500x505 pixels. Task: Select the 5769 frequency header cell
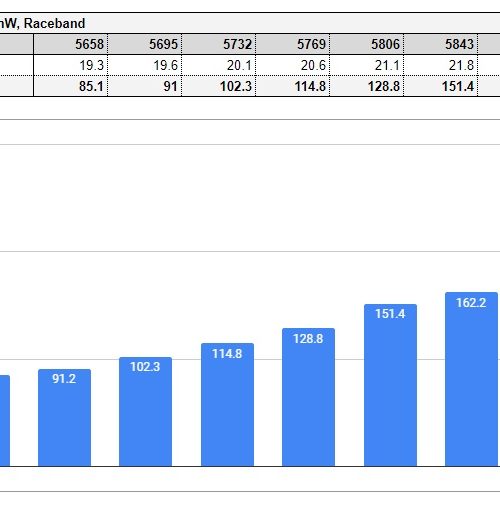[x=293, y=44]
